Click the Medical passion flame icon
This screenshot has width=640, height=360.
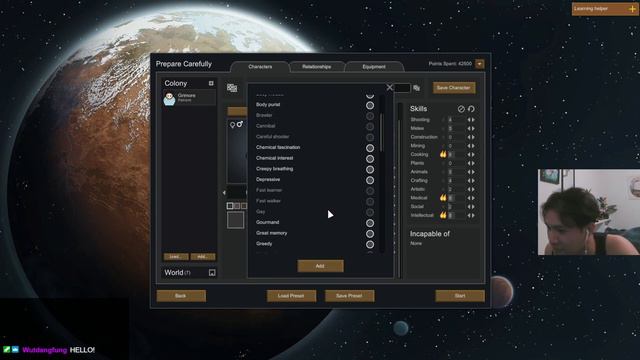tap(443, 198)
